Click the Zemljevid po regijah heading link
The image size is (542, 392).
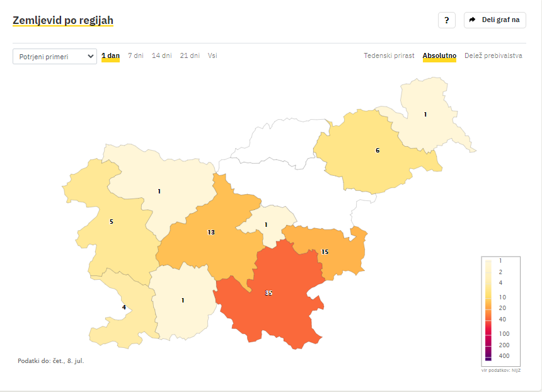pyautogui.click(x=63, y=21)
